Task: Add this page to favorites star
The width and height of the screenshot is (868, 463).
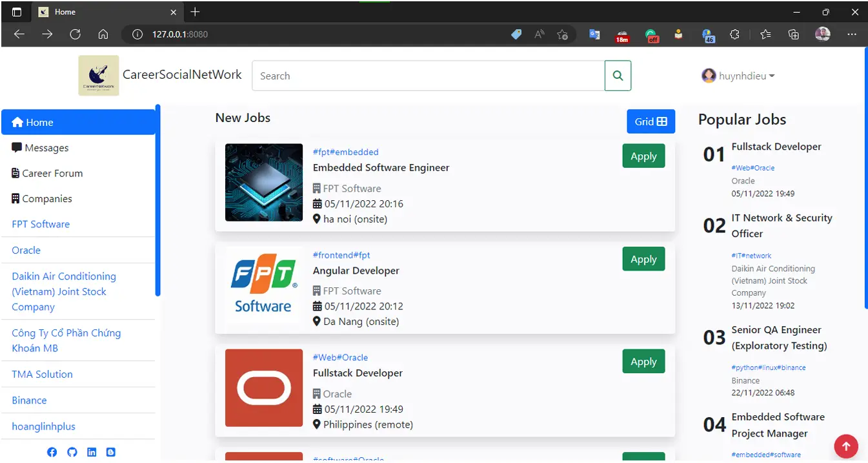Action: pos(563,34)
